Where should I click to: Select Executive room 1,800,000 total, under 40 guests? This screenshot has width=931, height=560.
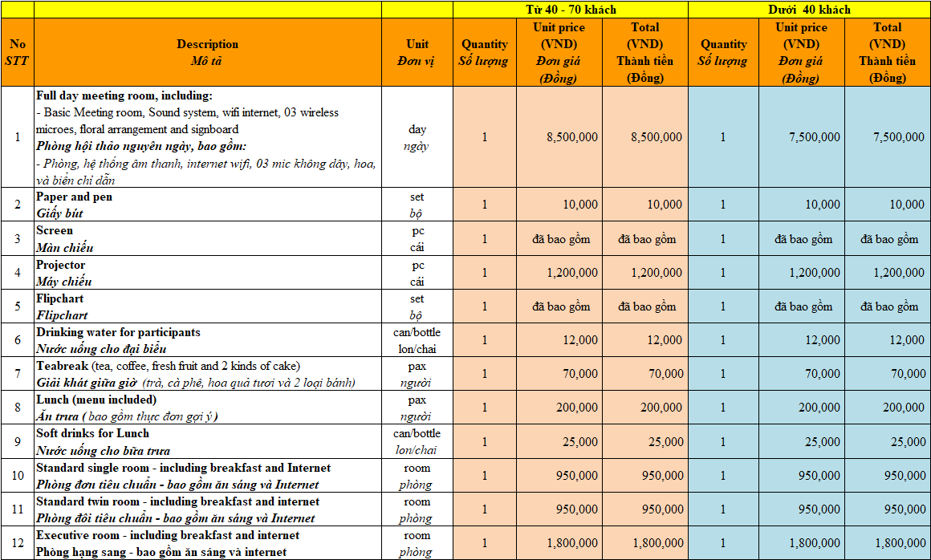click(888, 543)
